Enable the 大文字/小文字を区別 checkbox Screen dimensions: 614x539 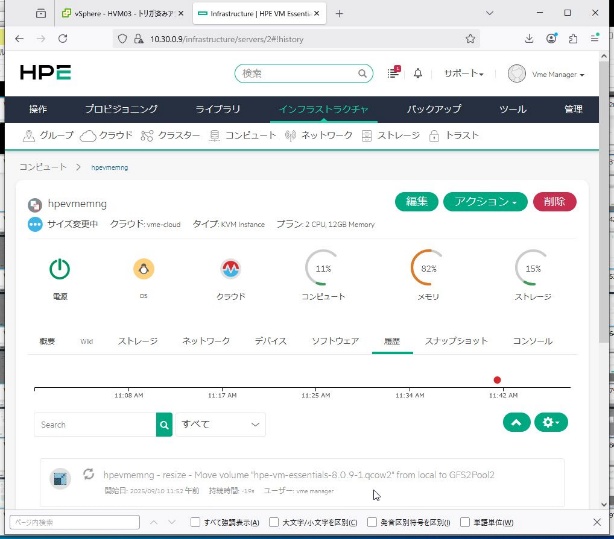273,522
